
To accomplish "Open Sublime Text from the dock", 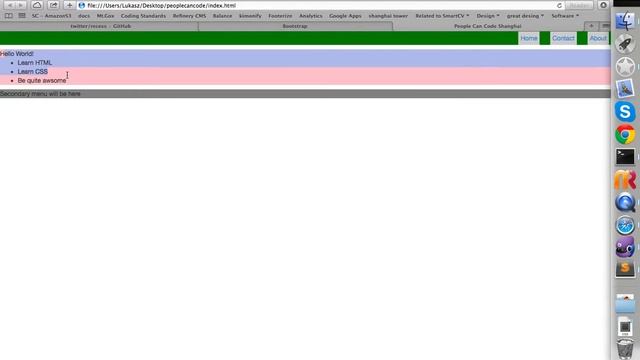I will tap(625, 269).
